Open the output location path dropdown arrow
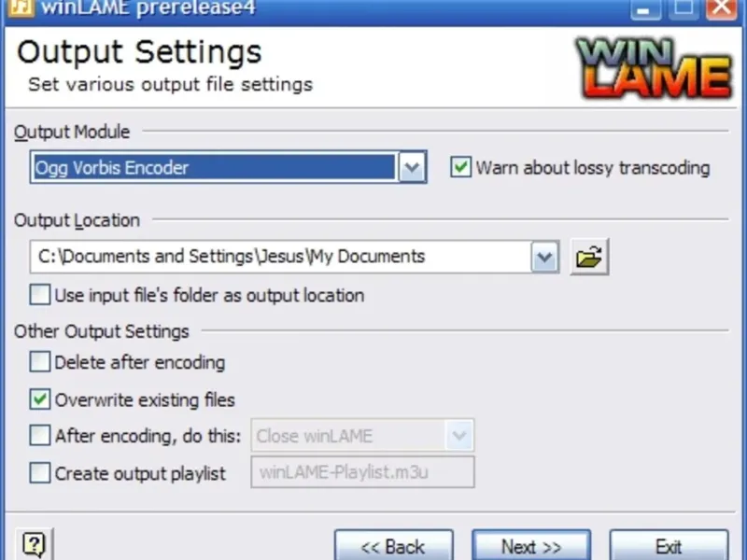 click(x=544, y=258)
